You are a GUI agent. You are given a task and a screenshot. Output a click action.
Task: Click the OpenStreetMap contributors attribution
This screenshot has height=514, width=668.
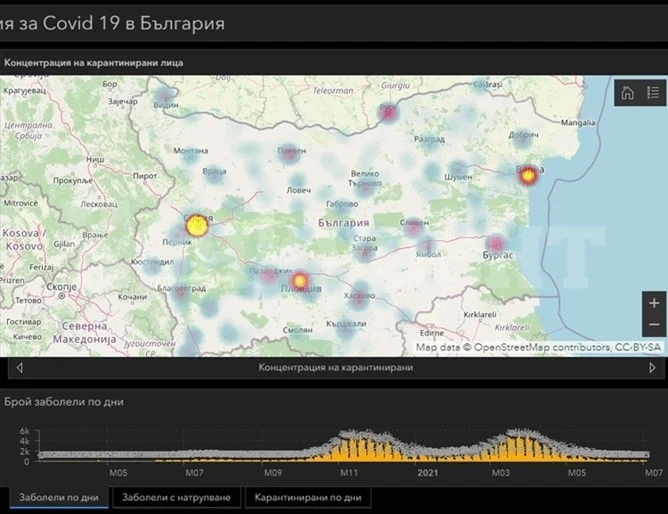538,347
